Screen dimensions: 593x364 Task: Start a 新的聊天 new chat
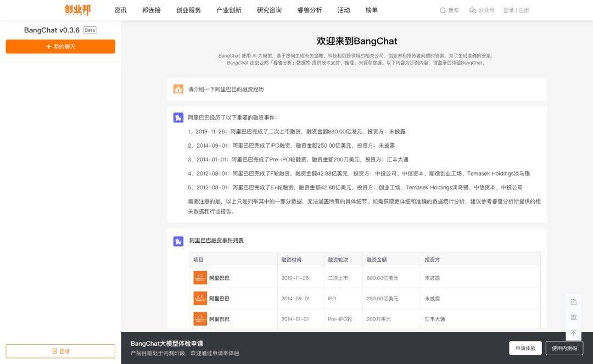click(x=60, y=47)
